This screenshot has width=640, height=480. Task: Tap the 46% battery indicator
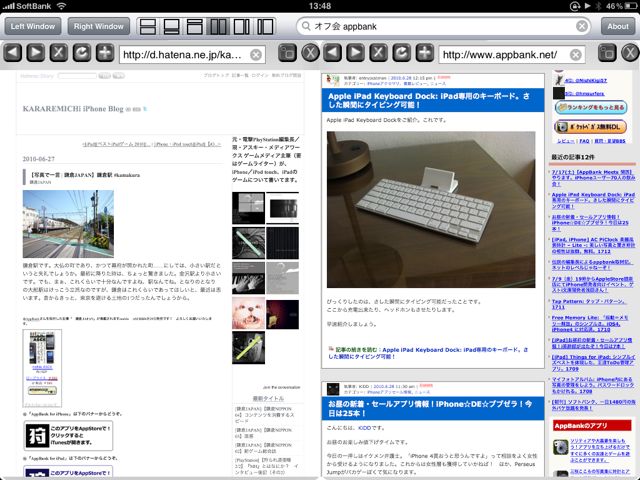pos(621,6)
